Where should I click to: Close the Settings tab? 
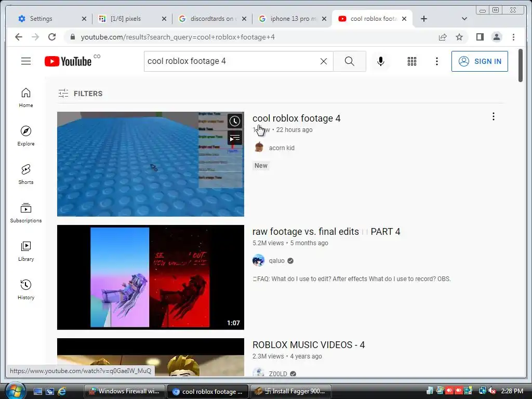point(84,19)
